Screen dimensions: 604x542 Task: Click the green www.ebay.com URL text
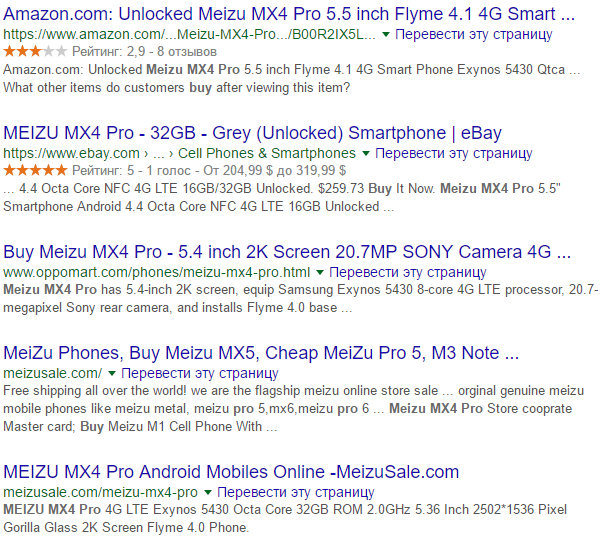tap(71, 153)
